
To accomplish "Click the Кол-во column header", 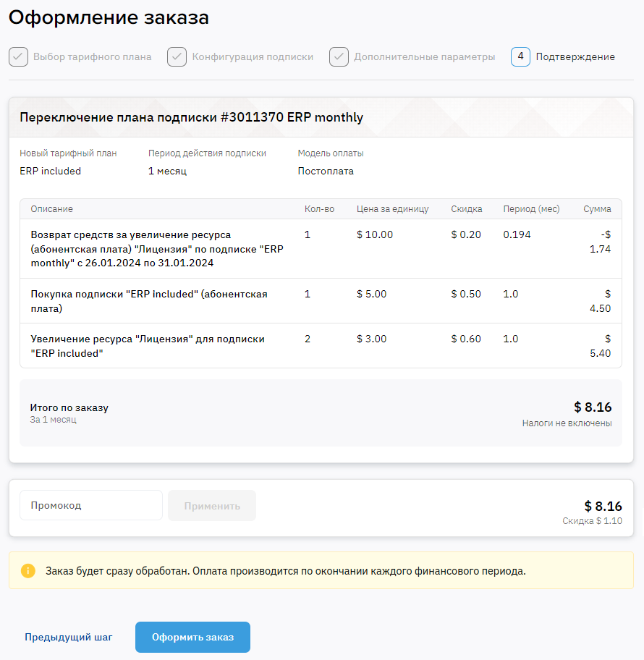I will click(x=320, y=208).
